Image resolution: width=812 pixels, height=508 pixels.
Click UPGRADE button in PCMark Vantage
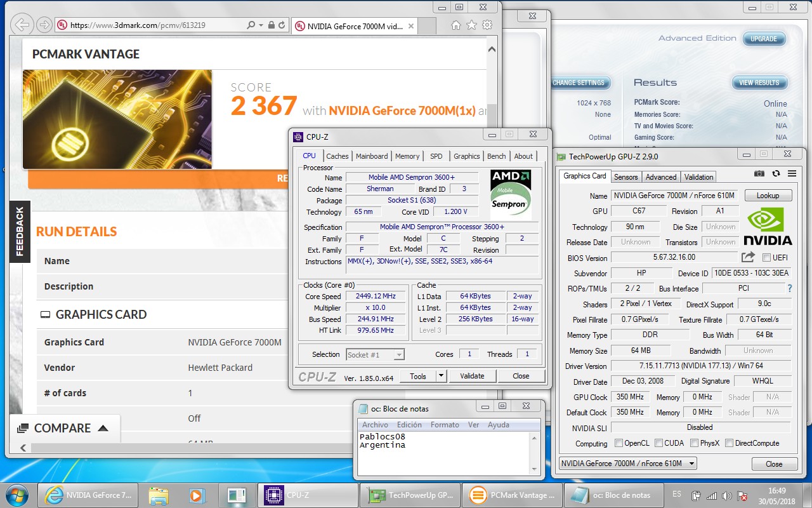[764, 39]
